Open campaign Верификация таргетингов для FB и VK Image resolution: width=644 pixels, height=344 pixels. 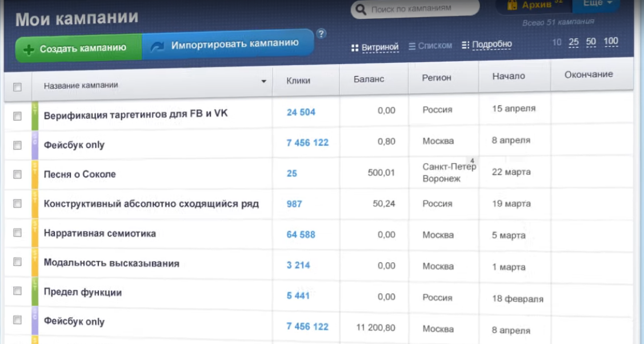(x=135, y=114)
